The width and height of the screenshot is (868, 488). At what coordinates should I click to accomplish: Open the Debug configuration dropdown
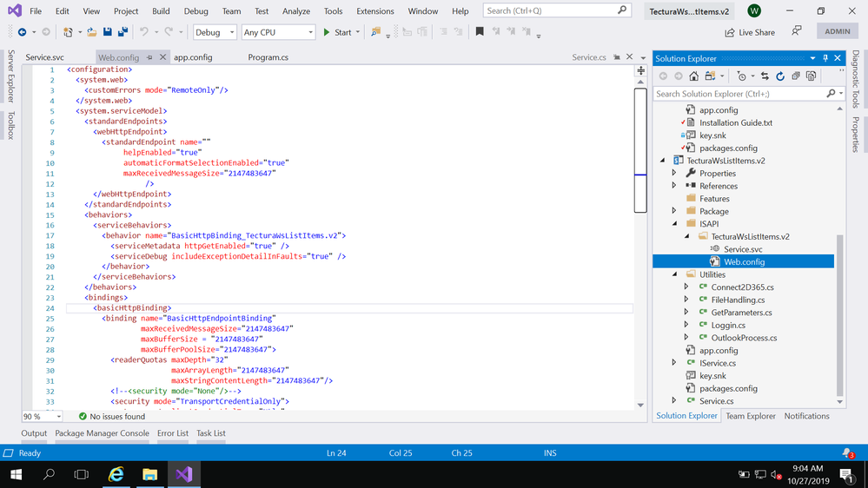pos(214,32)
